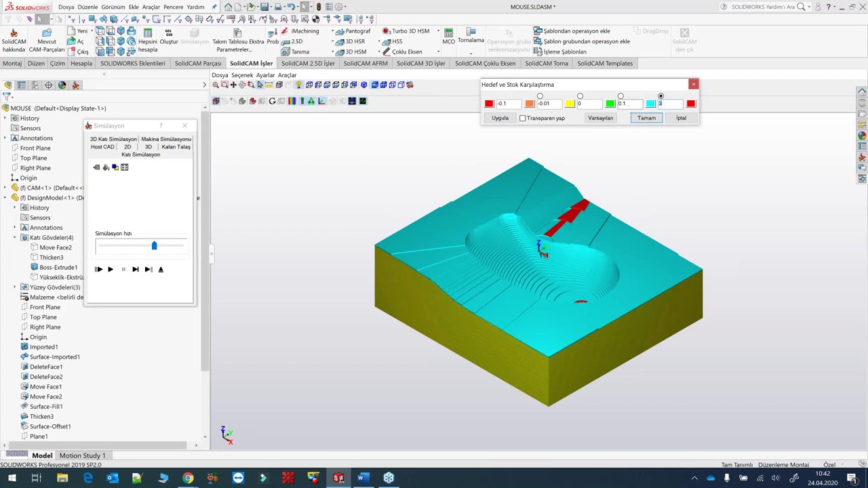Select the radio button above the 0 field

(x=580, y=96)
